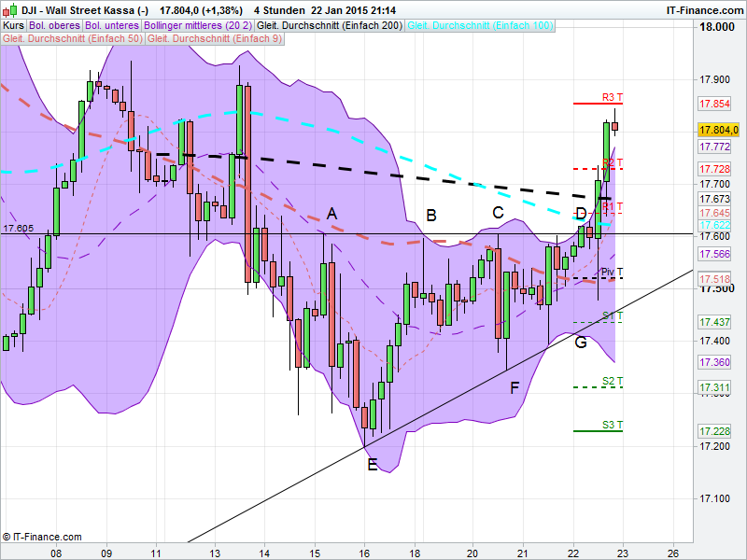The width and height of the screenshot is (747, 560).
Task: Click the last red candlestick at 17.804
Action: point(615,126)
